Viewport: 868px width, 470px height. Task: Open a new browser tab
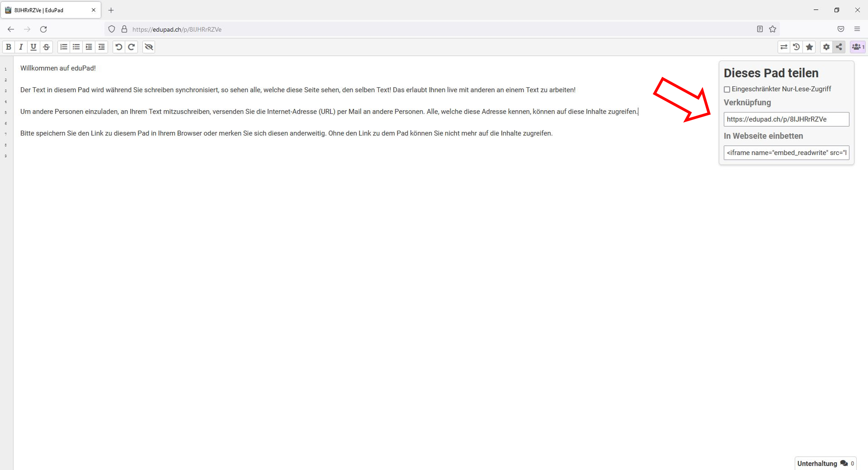(111, 10)
